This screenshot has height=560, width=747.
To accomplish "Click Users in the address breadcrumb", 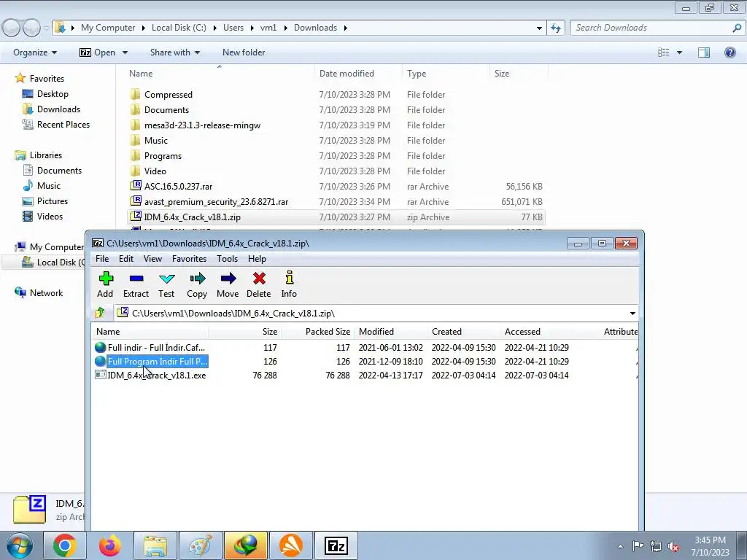I will (x=233, y=28).
